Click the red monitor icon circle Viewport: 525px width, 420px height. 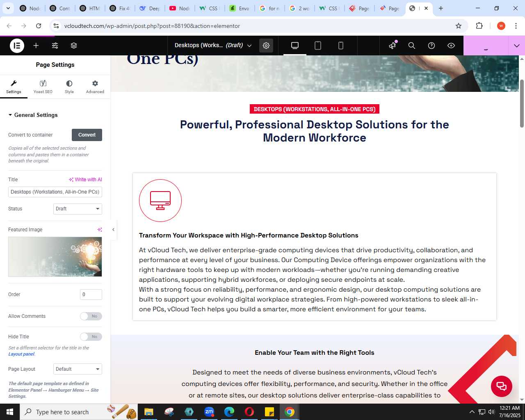[x=160, y=201]
